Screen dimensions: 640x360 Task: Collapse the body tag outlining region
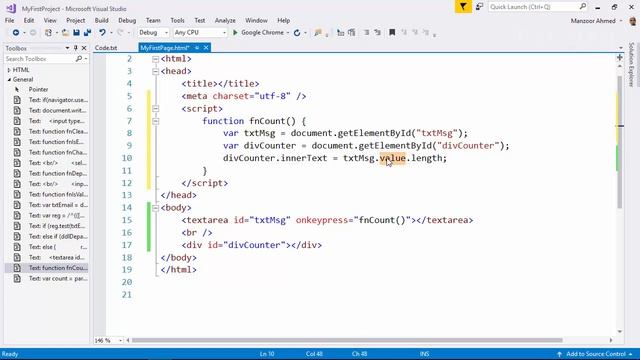tap(156, 208)
